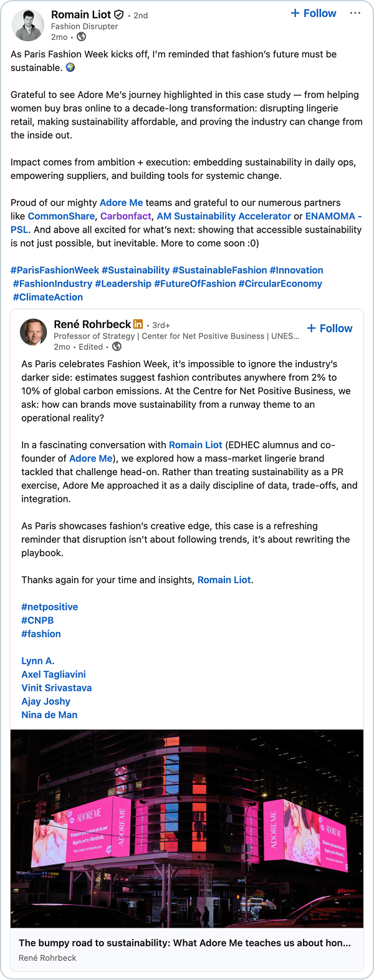Open the #netpositive hashtag
The image size is (374, 980).
pos(50,607)
